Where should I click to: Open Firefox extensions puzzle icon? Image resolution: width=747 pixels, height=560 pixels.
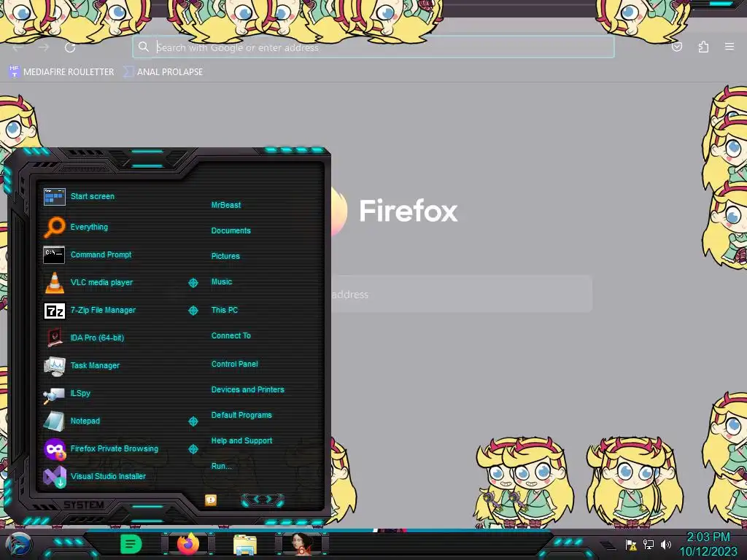point(703,47)
